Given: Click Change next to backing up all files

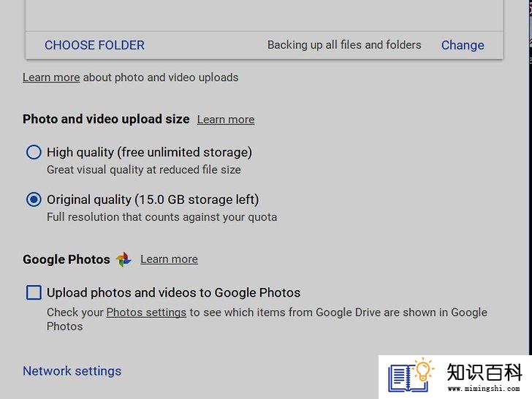Looking at the screenshot, I should 463,45.
